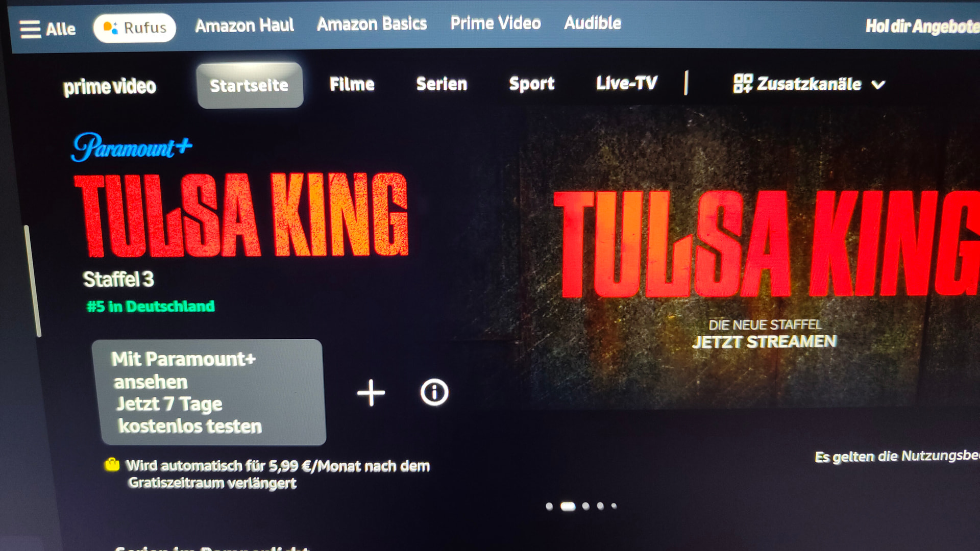Launch the Rufus assistant
Image resolution: width=980 pixels, height=551 pixels.
[135, 28]
